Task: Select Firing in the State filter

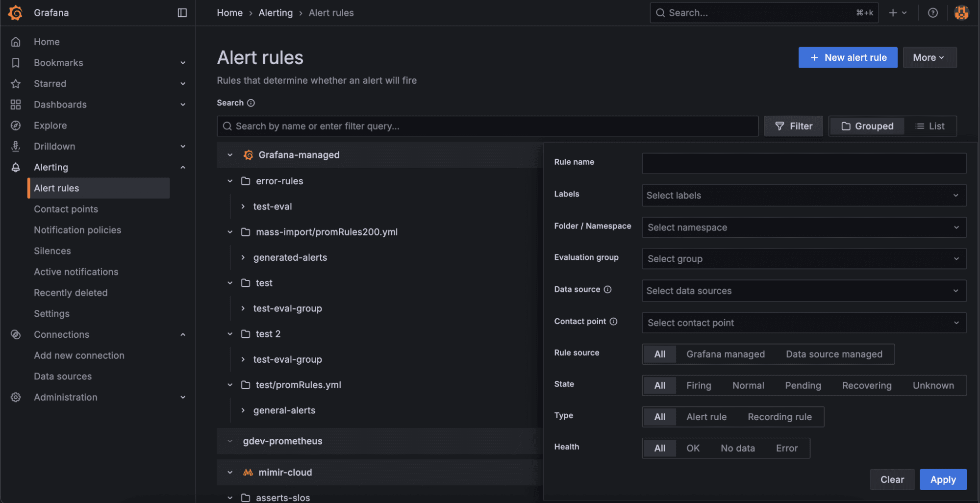Action: pyautogui.click(x=698, y=385)
